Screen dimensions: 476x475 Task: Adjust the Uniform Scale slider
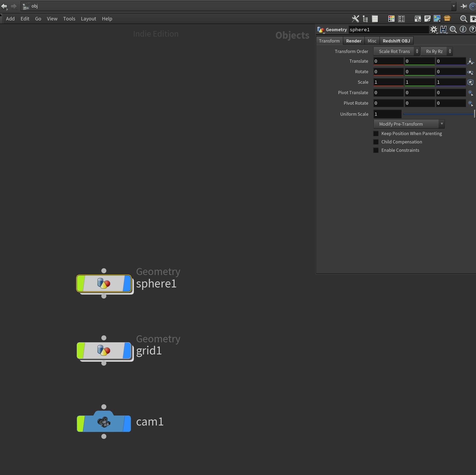pos(439,114)
